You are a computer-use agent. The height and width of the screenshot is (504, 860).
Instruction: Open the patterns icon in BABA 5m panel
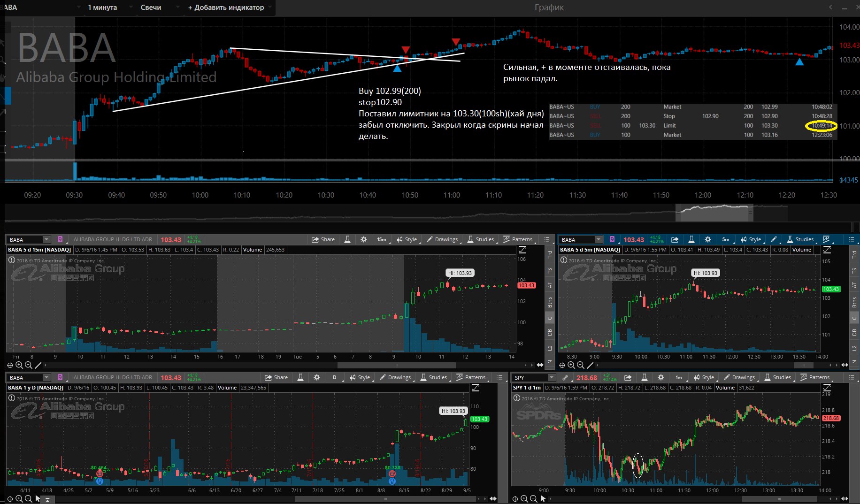tap(826, 239)
